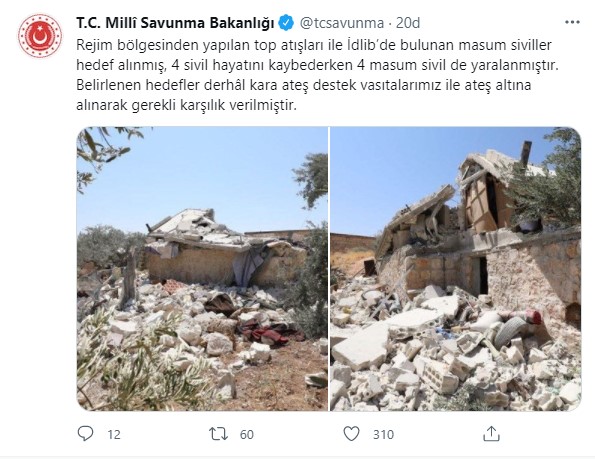Viewport: 595px width, 459px height.
Task: Open the T.C. Millî Savunma Bakanlığı profile avatar
Action: [x=40, y=36]
